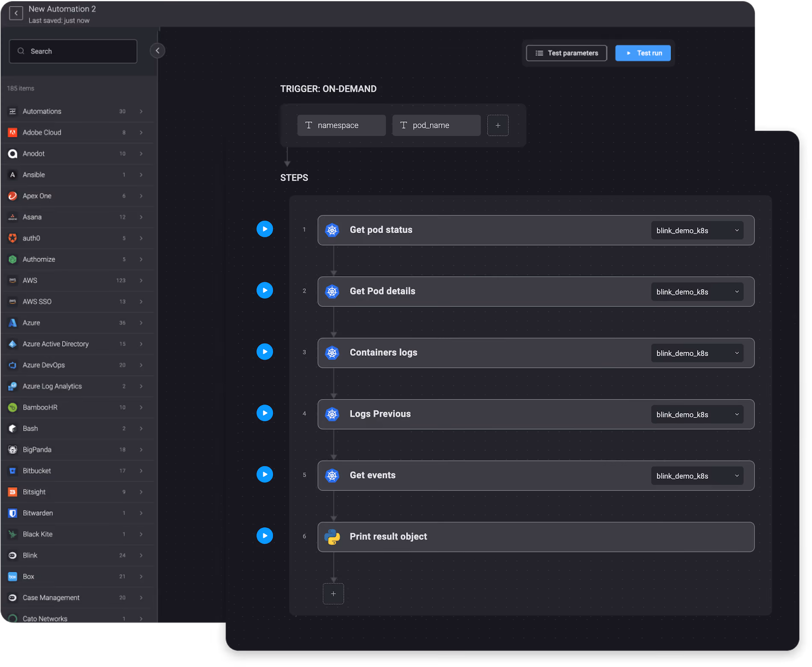Screen dimensions: 812x667
Task: Open the Authomize category row
Action: click(x=77, y=260)
